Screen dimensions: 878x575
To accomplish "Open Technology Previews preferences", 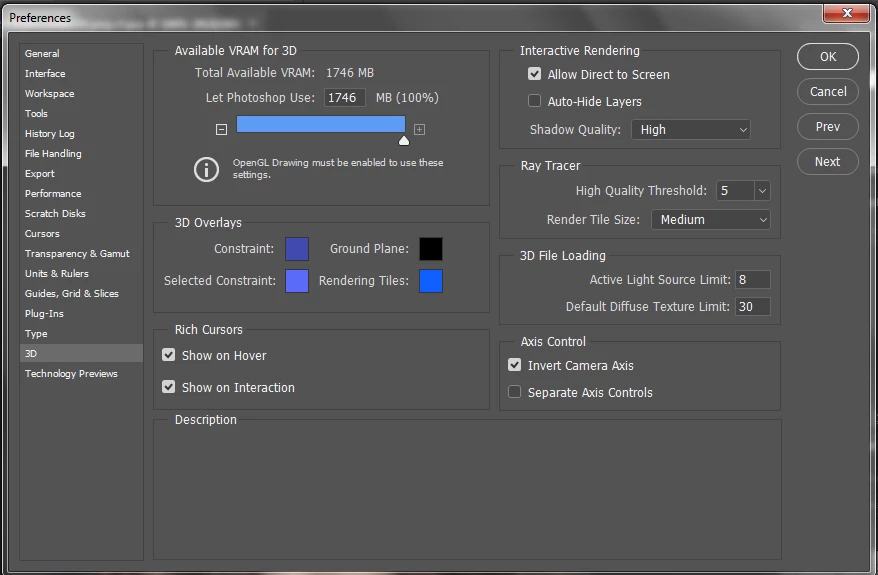I will coord(81,373).
